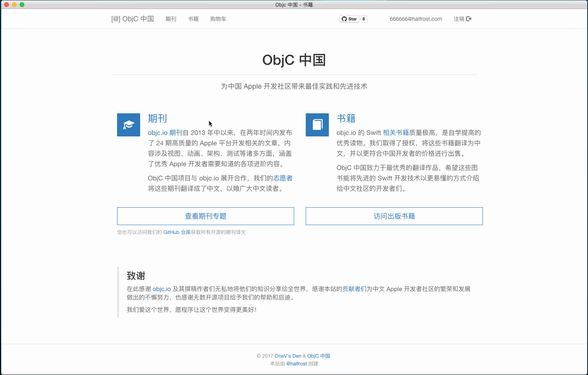Open objc.io link in 致谢 section
Image resolution: width=588 pixels, height=375 pixels.
click(x=162, y=289)
